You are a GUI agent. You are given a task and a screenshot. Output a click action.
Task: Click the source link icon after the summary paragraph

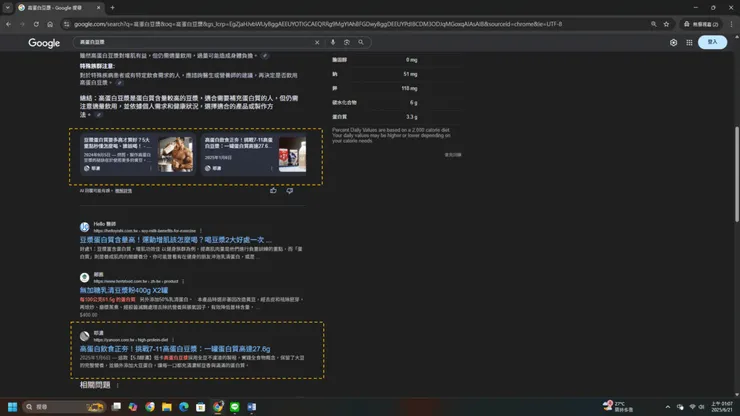point(99,115)
